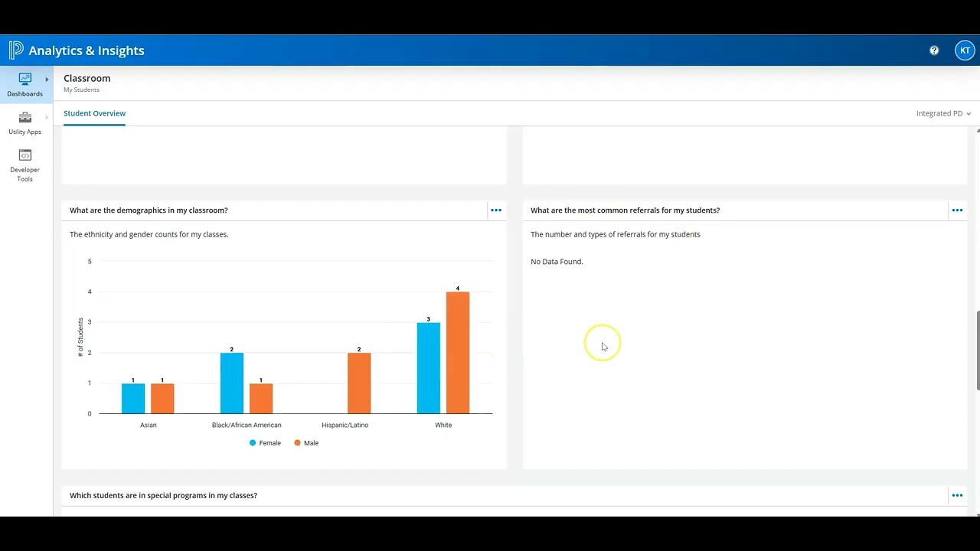980x551 pixels.
Task: Click the Hispanic/Latino axis label
Action: [345, 425]
